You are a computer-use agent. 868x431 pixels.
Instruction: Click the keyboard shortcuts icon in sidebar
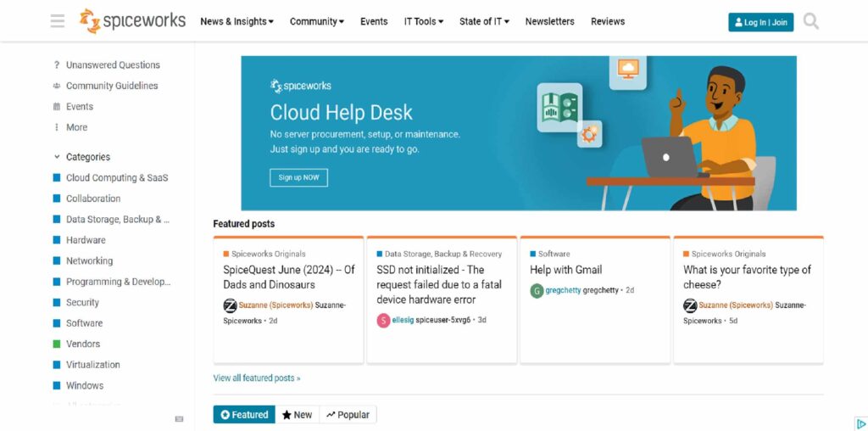(179, 419)
